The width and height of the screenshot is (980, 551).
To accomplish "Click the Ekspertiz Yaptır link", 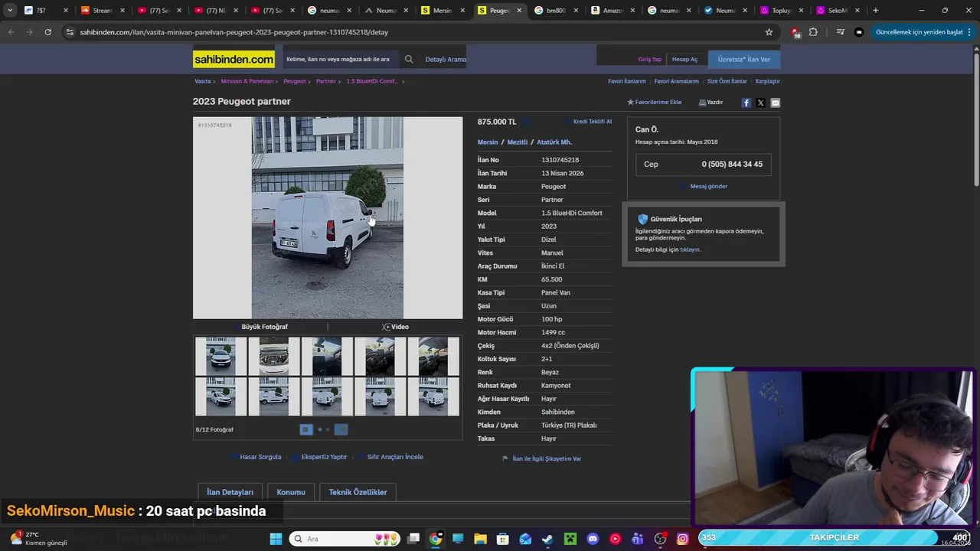I will pos(324,457).
